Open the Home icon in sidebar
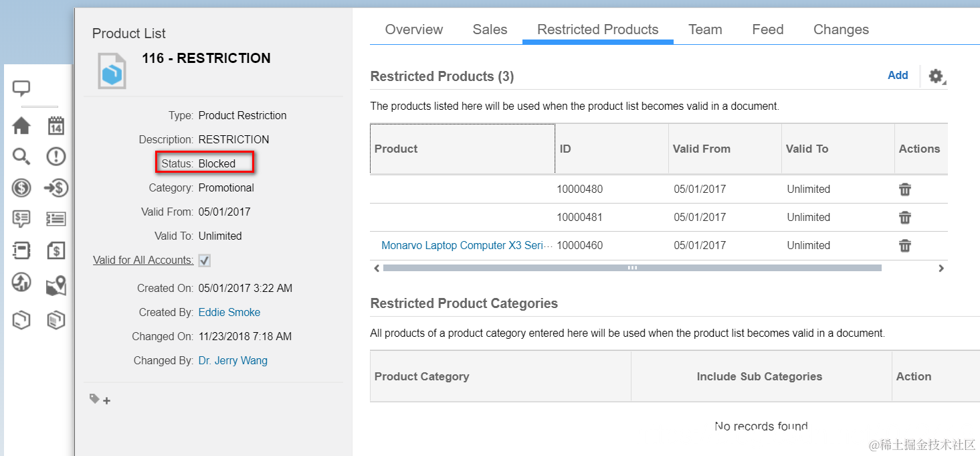The height and width of the screenshot is (456, 980). [x=21, y=125]
